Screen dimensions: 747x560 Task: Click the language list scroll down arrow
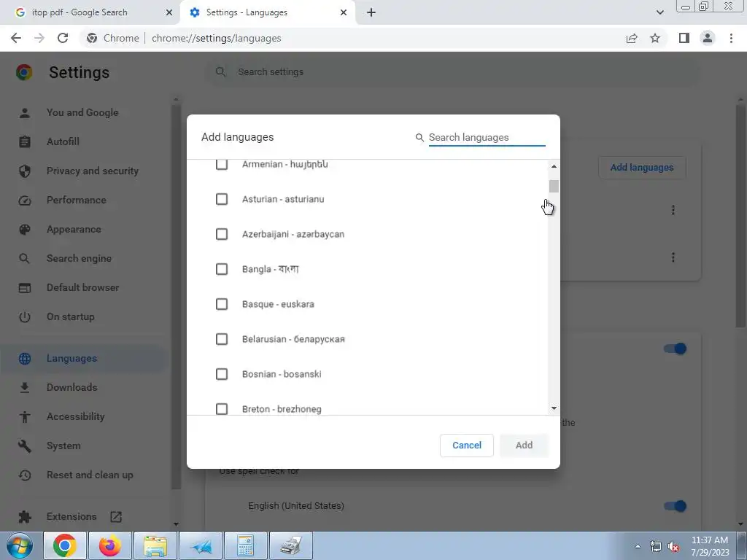[x=554, y=408]
